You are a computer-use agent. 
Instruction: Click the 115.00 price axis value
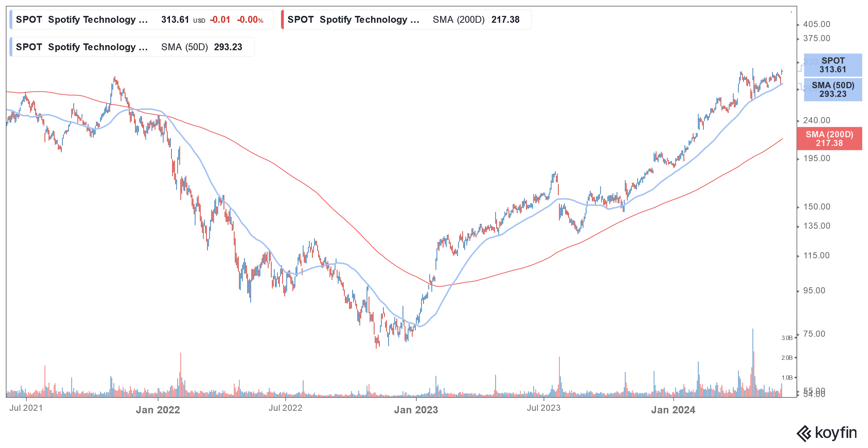[x=817, y=255]
